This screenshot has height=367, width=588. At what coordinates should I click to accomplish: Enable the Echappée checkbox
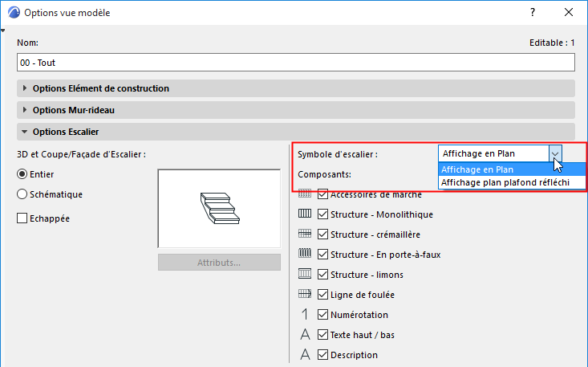coord(22,218)
